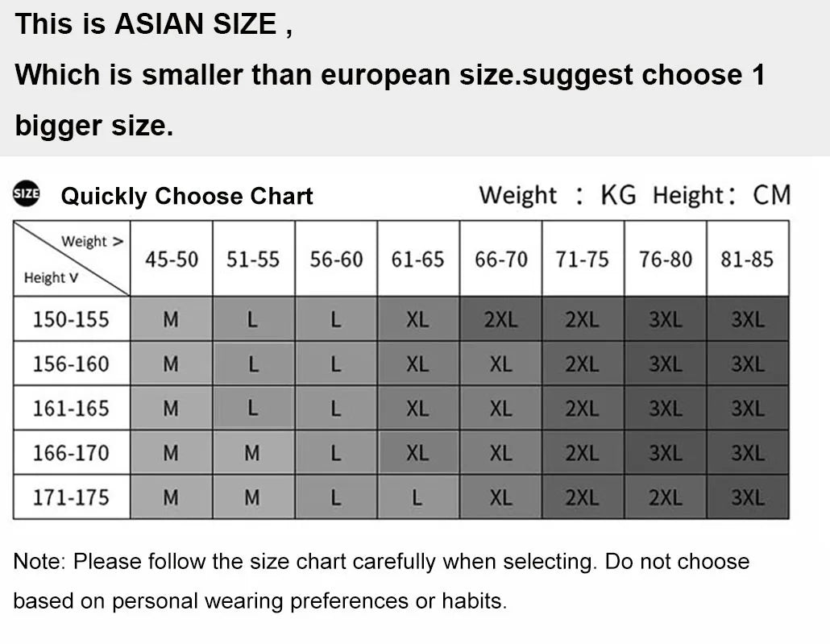830x644 pixels.
Task: Click the 81-85 weight column header
Action: point(747,260)
